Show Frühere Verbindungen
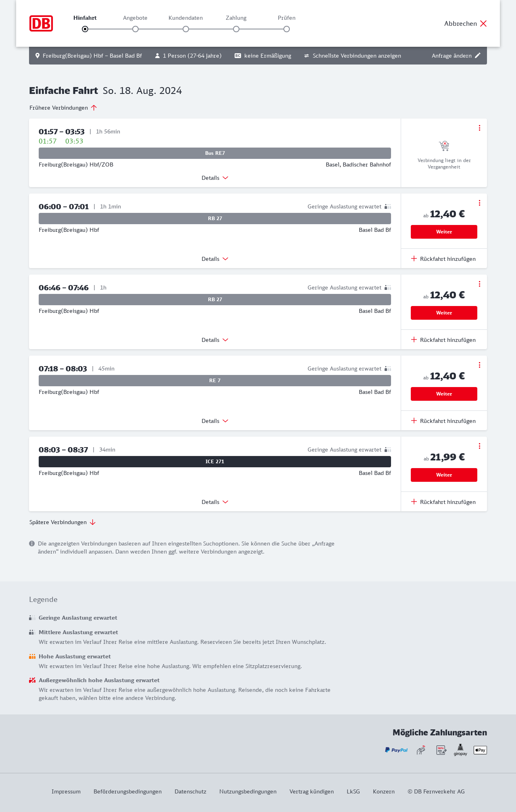Screen dimensions: 516x812 63,108
